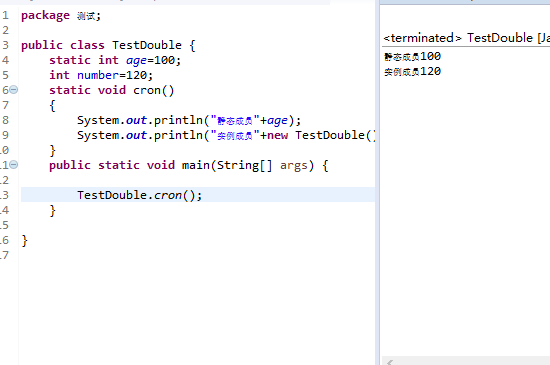Click 'String[]' in main signature
The width and height of the screenshot is (550, 365).
click(244, 165)
